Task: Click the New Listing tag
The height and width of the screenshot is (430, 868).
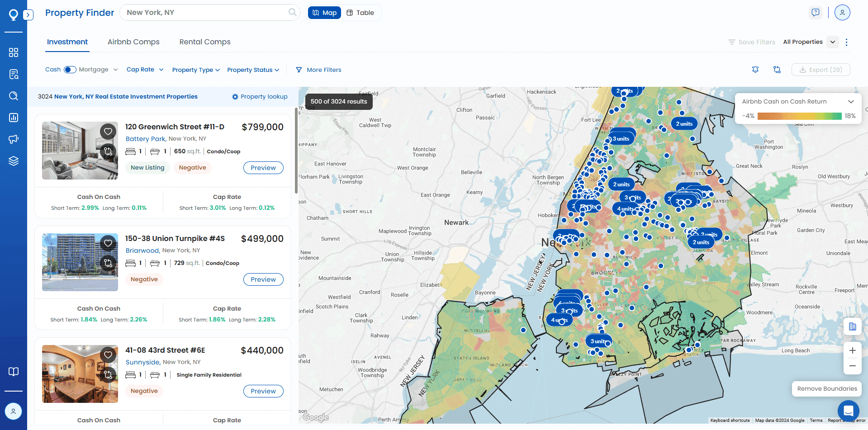Action: 147,168
